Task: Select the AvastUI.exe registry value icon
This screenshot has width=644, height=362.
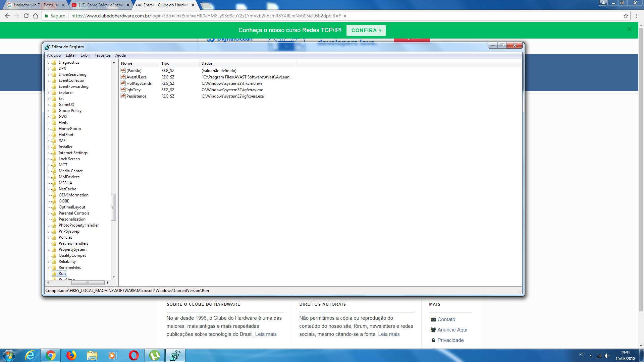Action: click(123, 77)
